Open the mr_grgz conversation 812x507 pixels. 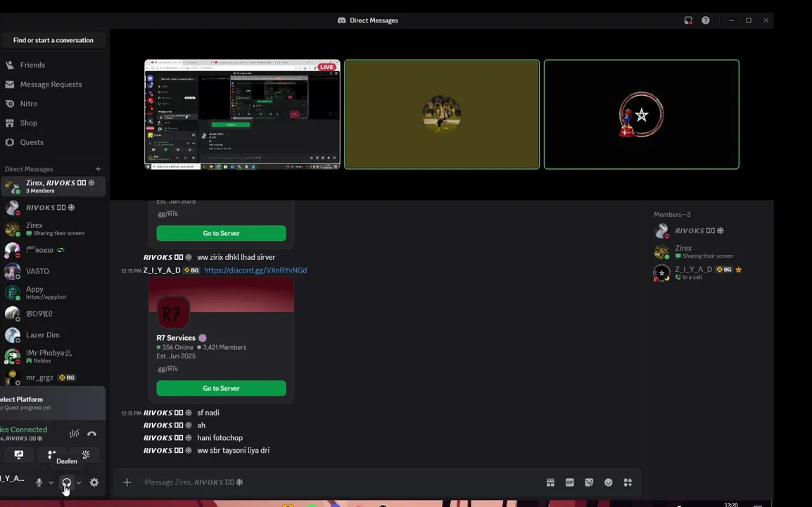click(53, 377)
